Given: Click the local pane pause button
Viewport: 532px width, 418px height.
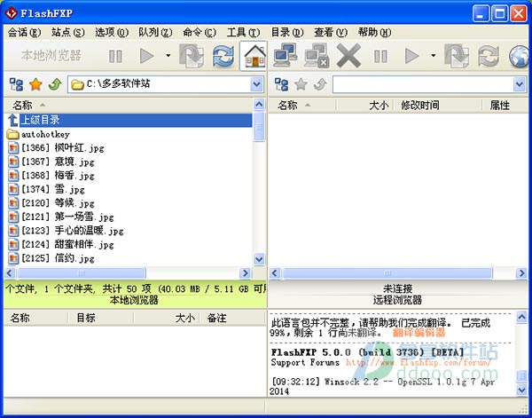Looking at the screenshot, I should coord(115,56).
